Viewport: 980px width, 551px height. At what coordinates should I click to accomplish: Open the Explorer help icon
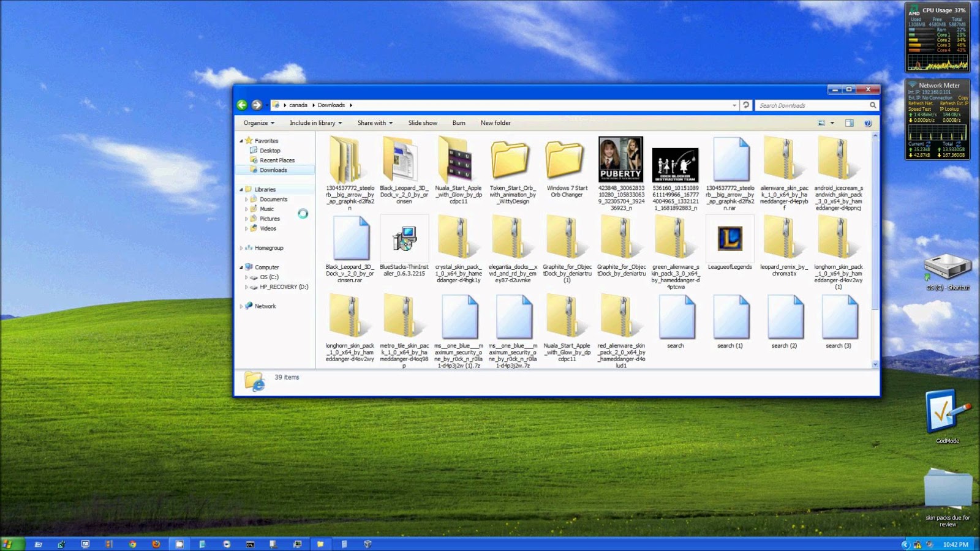868,123
